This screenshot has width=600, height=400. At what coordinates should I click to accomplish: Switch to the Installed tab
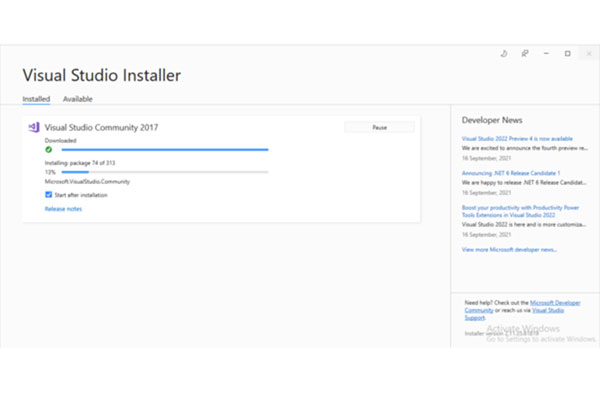point(36,99)
